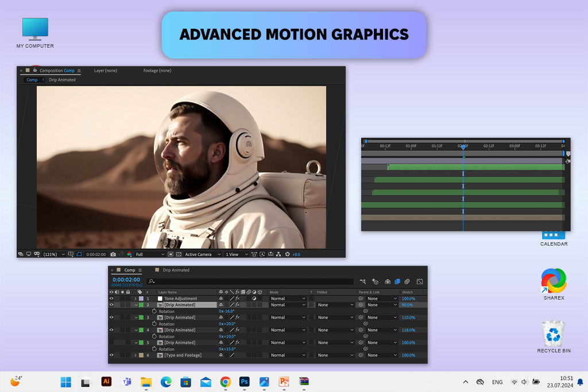This screenshot has height=392, width=588.
Task: Click the composition flowchart icon in timeline
Action: (363, 281)
